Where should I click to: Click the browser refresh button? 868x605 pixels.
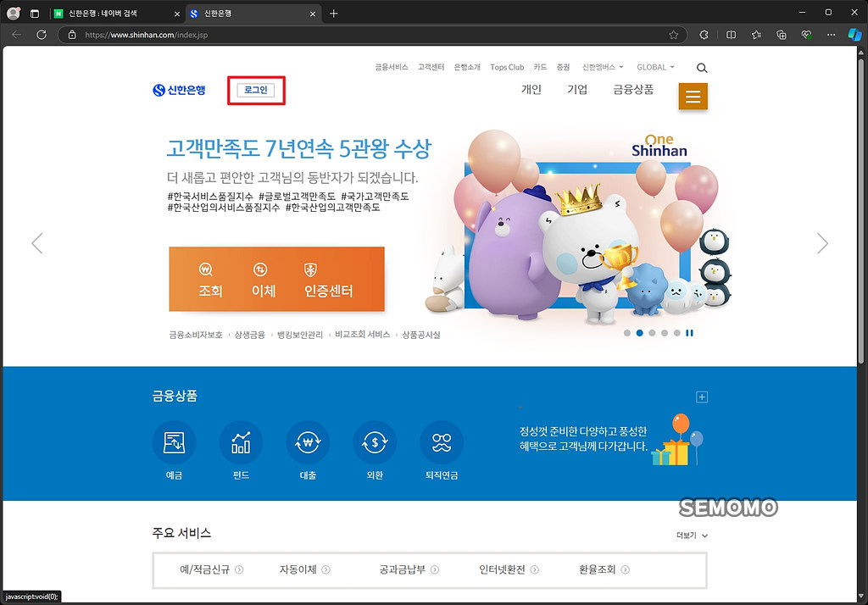click(x=42, y=35)
